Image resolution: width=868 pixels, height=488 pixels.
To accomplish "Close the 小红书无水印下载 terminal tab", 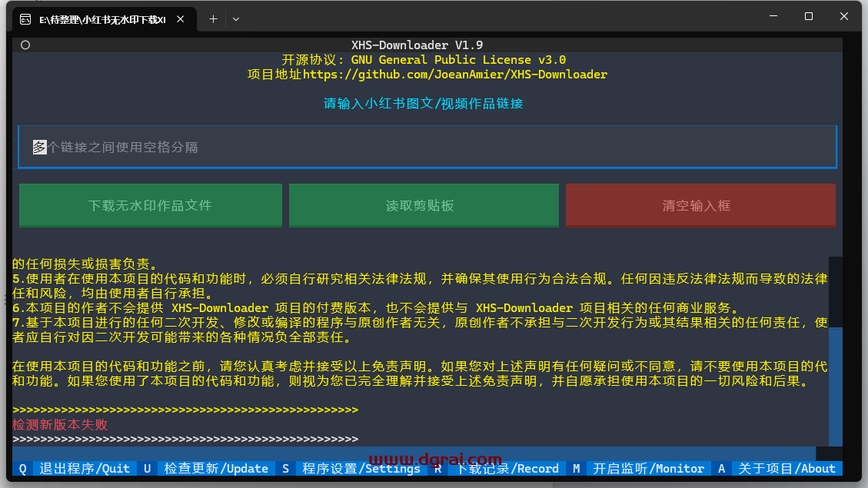I will [181, 18].
